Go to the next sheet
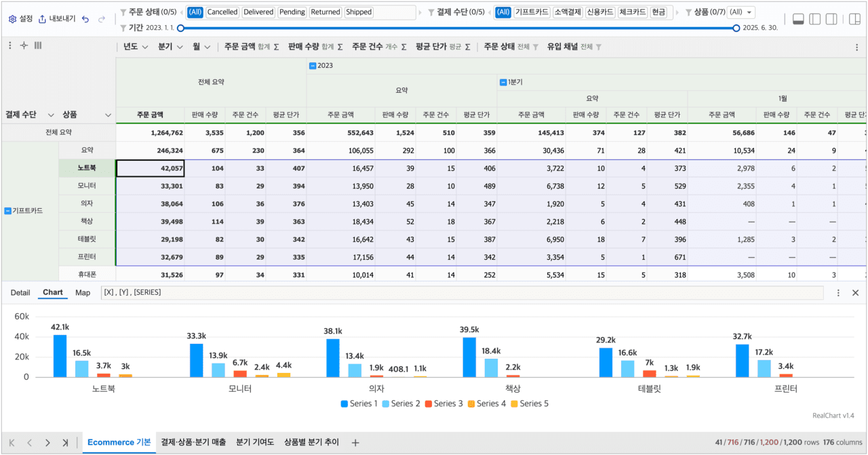This screenshot has width=868, height=455. [47, 443]
